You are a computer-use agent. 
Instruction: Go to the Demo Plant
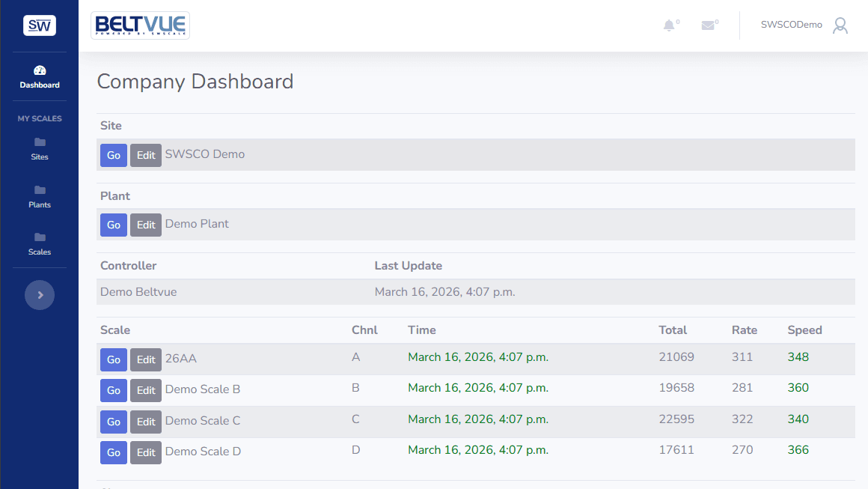(113, 225)
